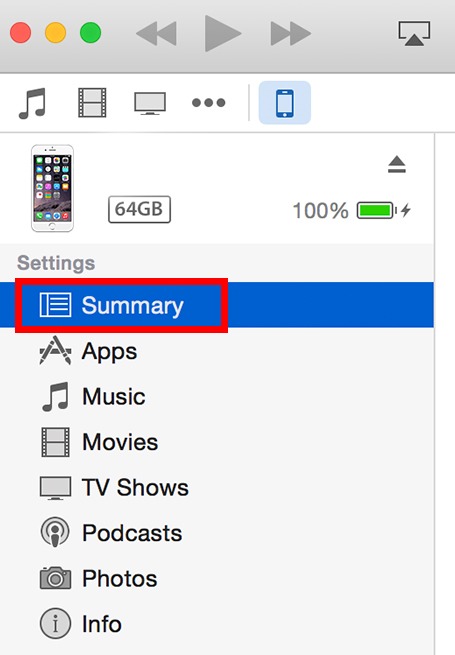The image size is (455, 655).
Task: Eject the connected iPhone
Action: point(397,164)
